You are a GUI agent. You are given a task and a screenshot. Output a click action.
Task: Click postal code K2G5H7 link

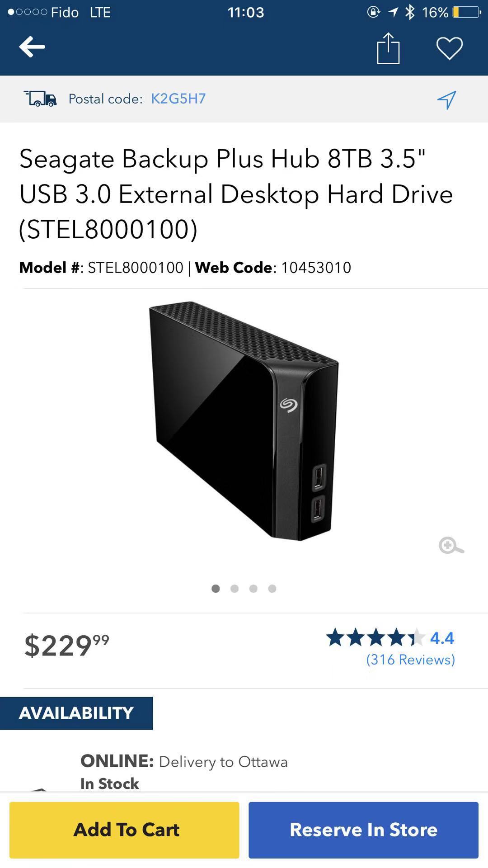tap(178, 99)
